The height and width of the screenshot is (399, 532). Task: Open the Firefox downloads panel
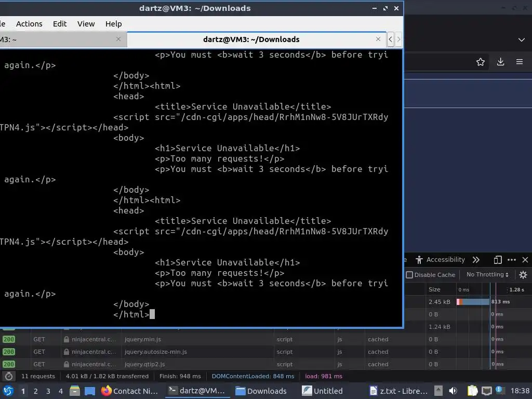coord(500,62)
